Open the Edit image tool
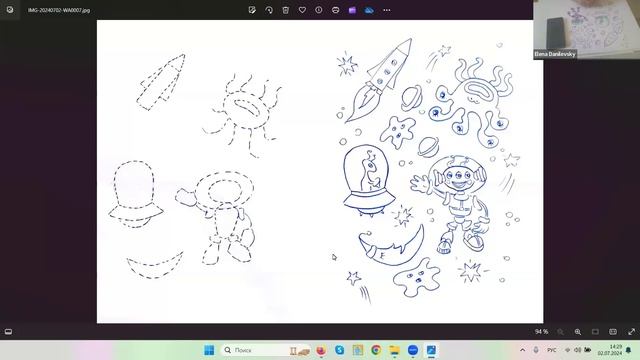640x360 pixels. (252, 10)
